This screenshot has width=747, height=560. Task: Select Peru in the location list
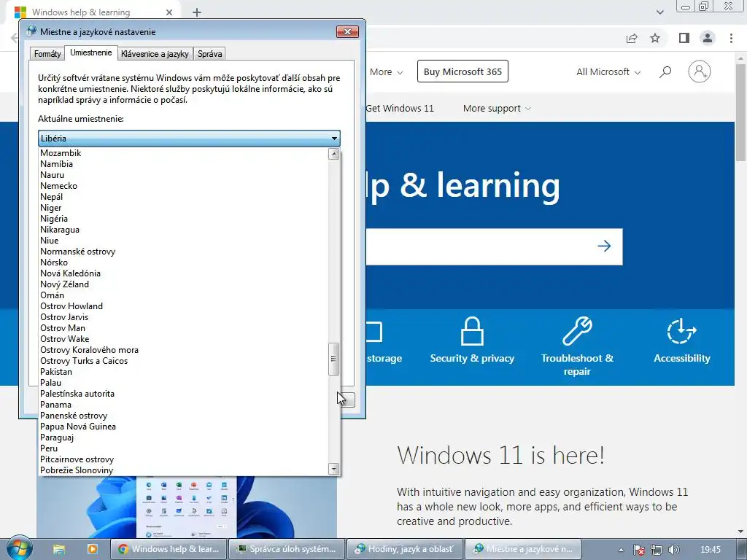(x=183, y=448)
